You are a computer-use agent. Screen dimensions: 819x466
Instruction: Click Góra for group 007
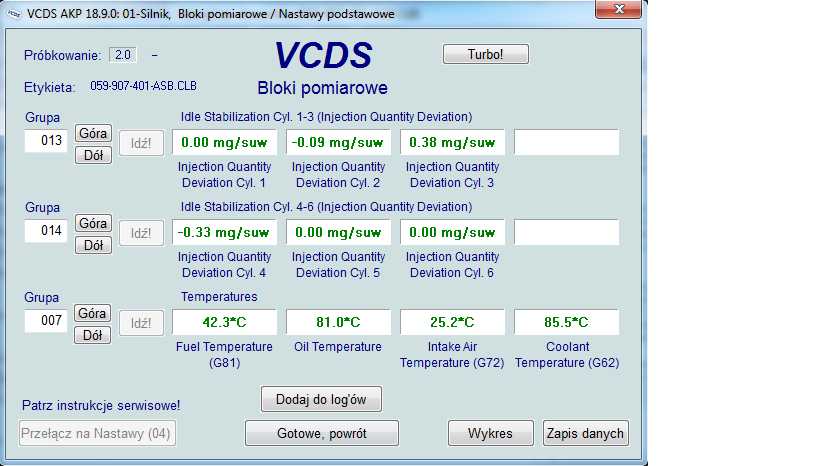click(92, 313)
